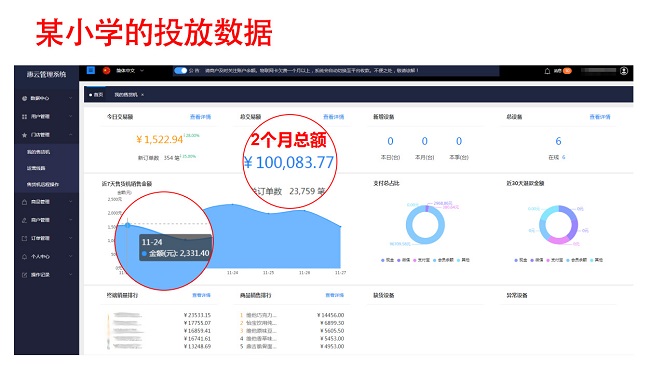Viewport: 650px width, 366px height.
Task: Switch to the 我的售货机 tab
Action: click(x=126, y=95)
